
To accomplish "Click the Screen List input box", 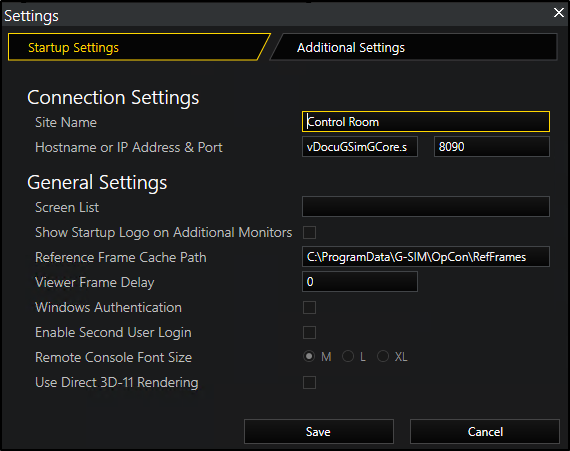I will (426, 207).
